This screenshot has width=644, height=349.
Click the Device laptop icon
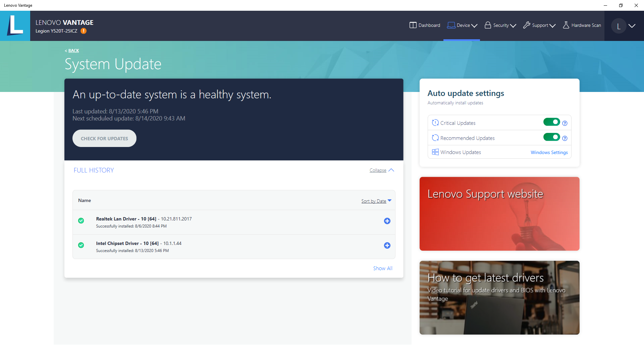pyautogui.click(x=451, y=25)
